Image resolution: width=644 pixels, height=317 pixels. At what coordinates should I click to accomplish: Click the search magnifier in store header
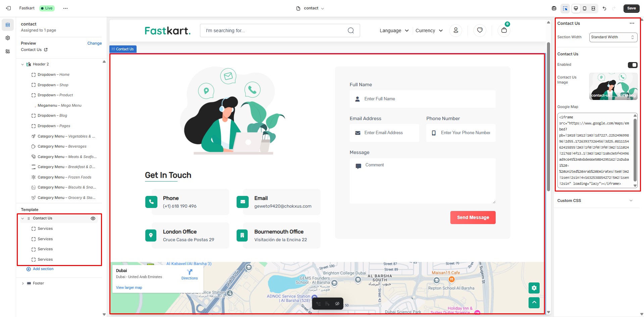[351, 31]
